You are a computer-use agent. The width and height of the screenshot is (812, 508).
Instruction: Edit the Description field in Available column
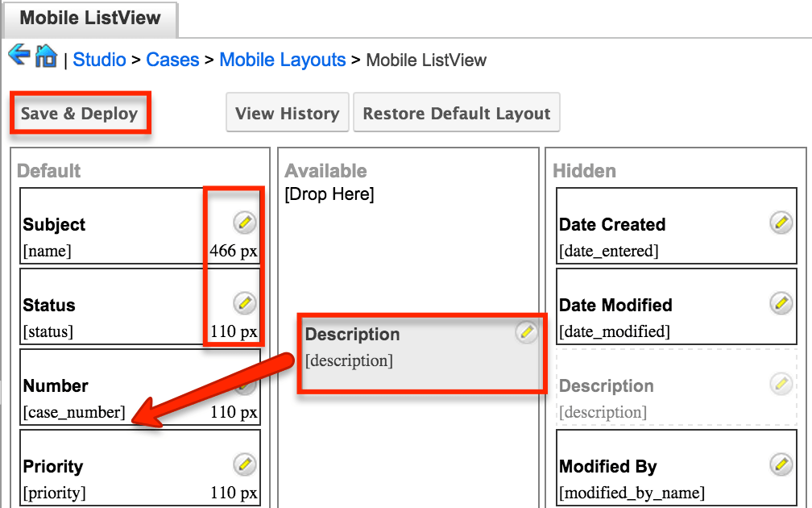tap(528, 331)
